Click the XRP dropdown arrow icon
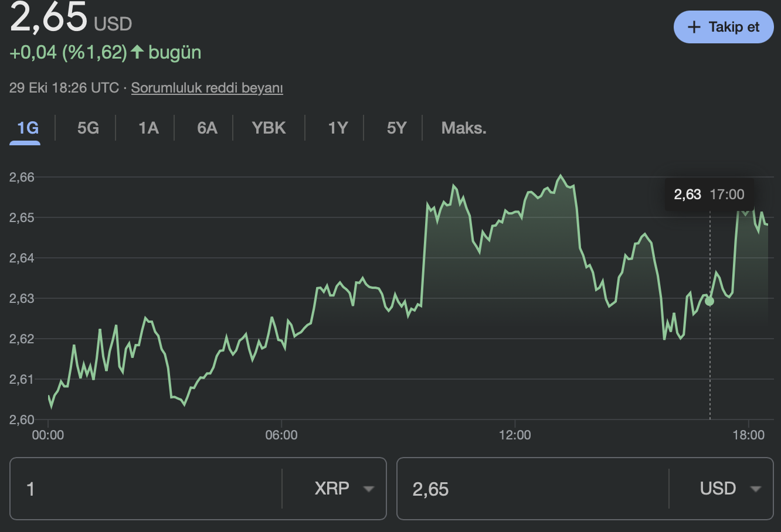The height and width of the screenshot is (532, 781). coord(368,488)
